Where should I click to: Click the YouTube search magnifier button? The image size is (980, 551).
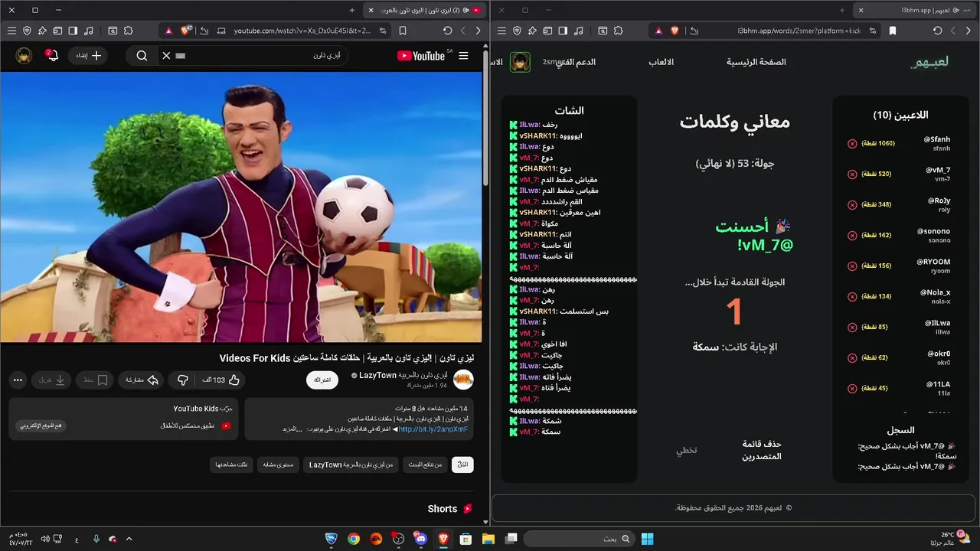pyautogui.click(x=142, y=56)
